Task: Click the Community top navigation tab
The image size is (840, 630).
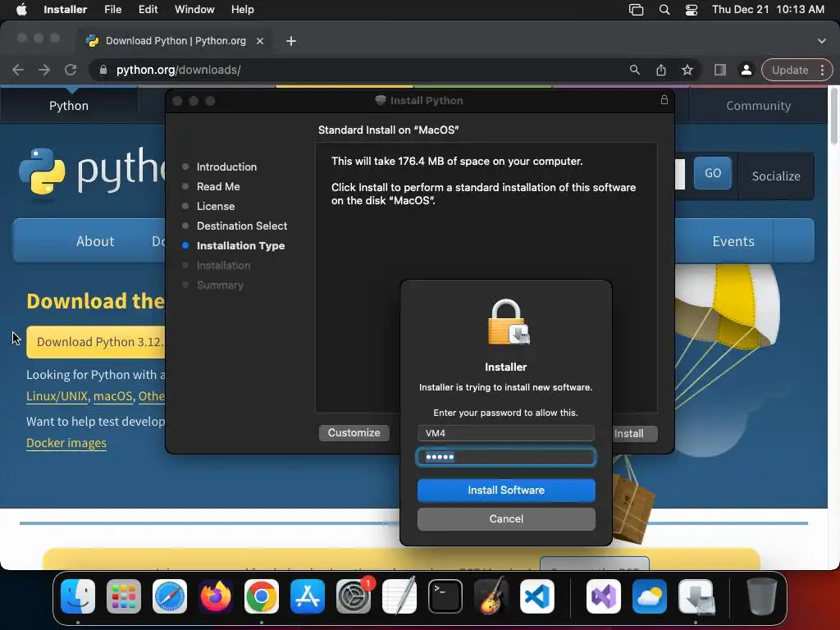Action: 758,106
